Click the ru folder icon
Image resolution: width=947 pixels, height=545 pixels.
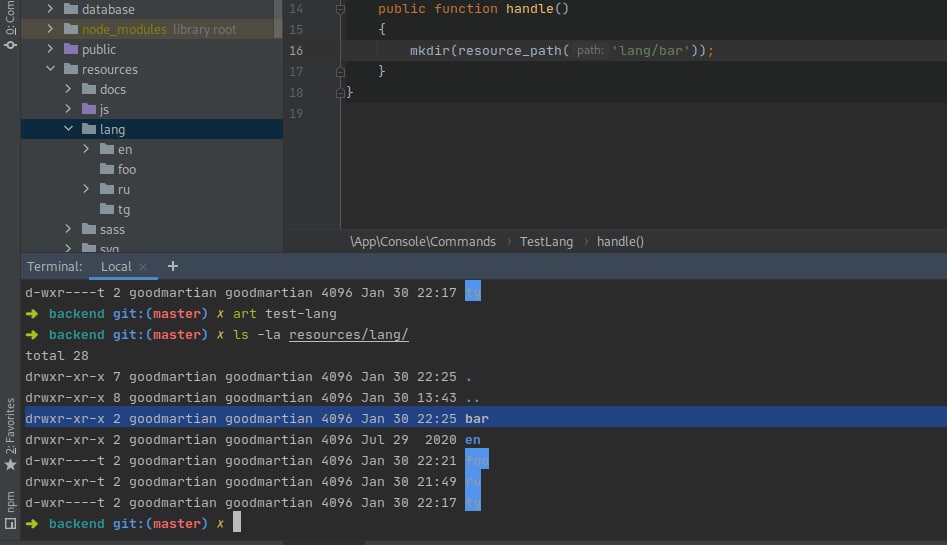tap(108, 189)
